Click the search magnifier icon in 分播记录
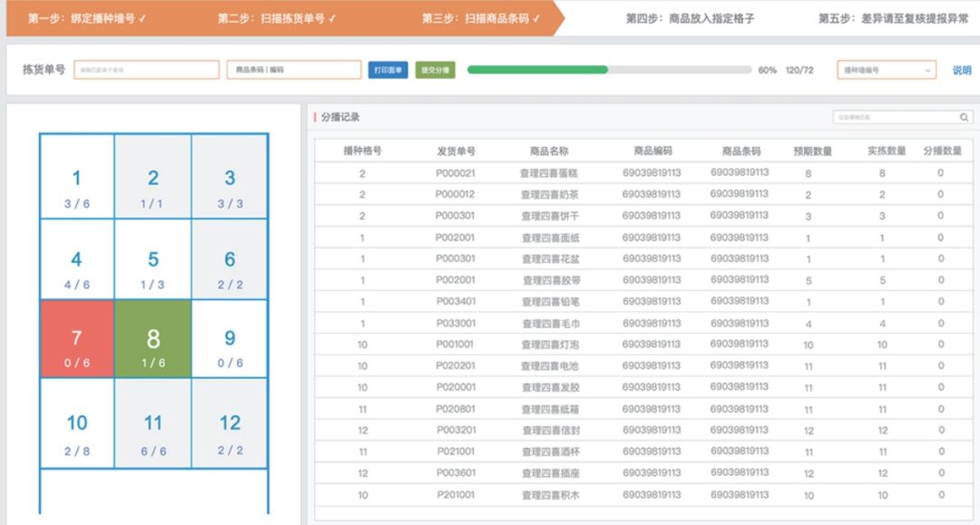Screen dimensions: 980x525 964,117
